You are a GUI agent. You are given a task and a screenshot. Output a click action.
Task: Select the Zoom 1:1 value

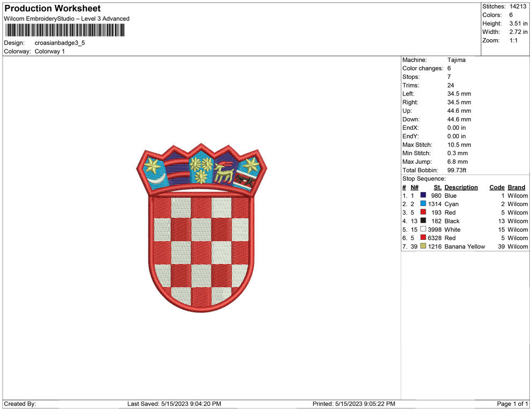pyautogui.click(x=512, y=40)
